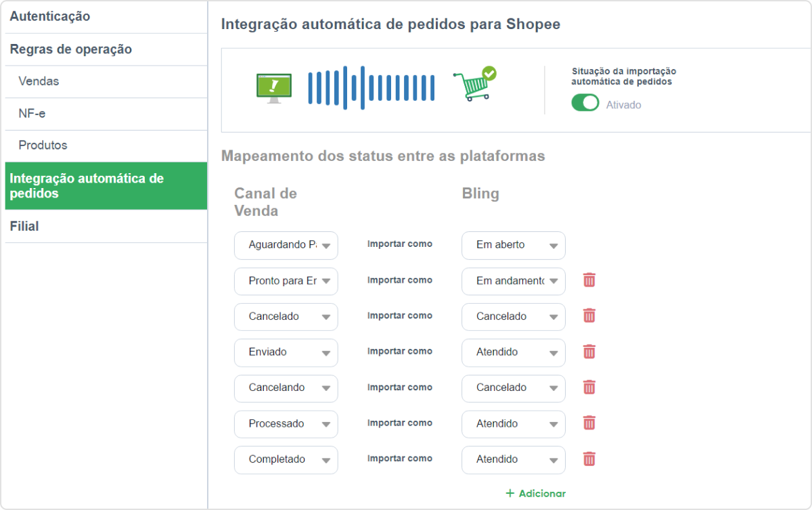Click Importar como in the Enviado row

(400, 352)
